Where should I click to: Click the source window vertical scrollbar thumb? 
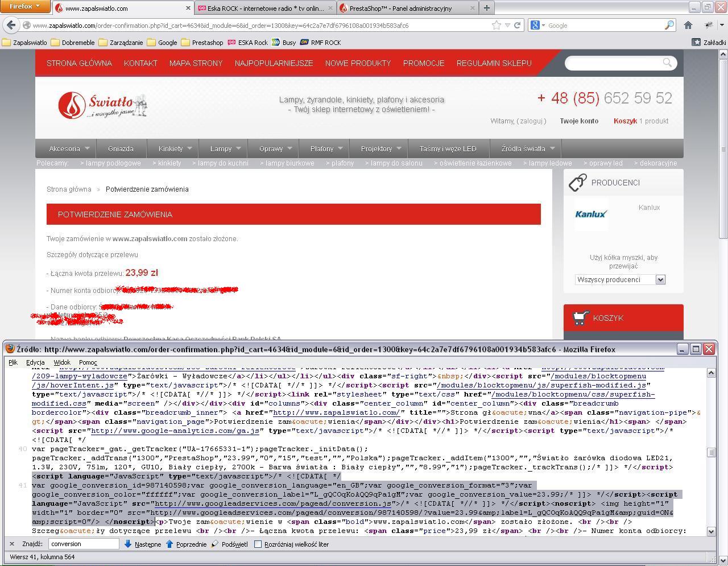(x=711, y=452)
